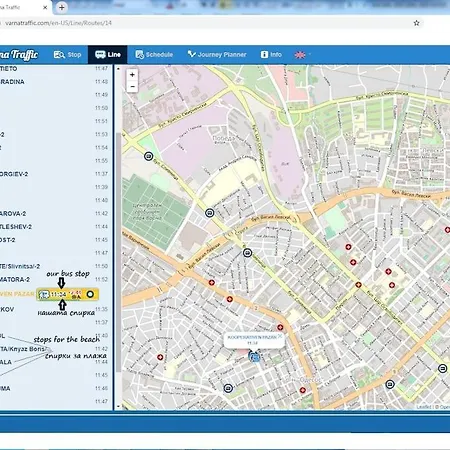
Task: Click the red marker at the map's right edge
Action: (x=447, y=230)
